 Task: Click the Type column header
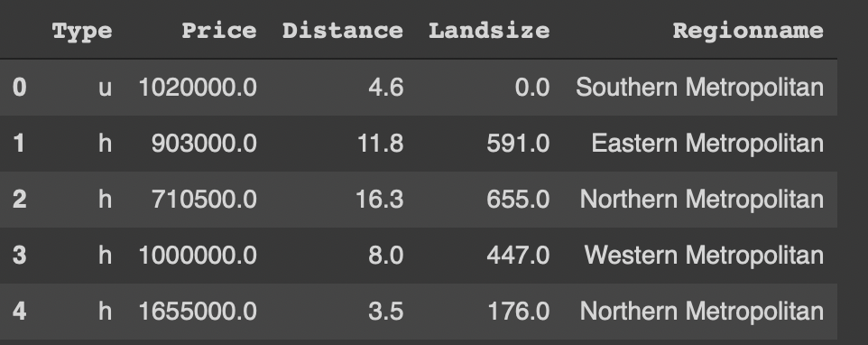[82, 31]
